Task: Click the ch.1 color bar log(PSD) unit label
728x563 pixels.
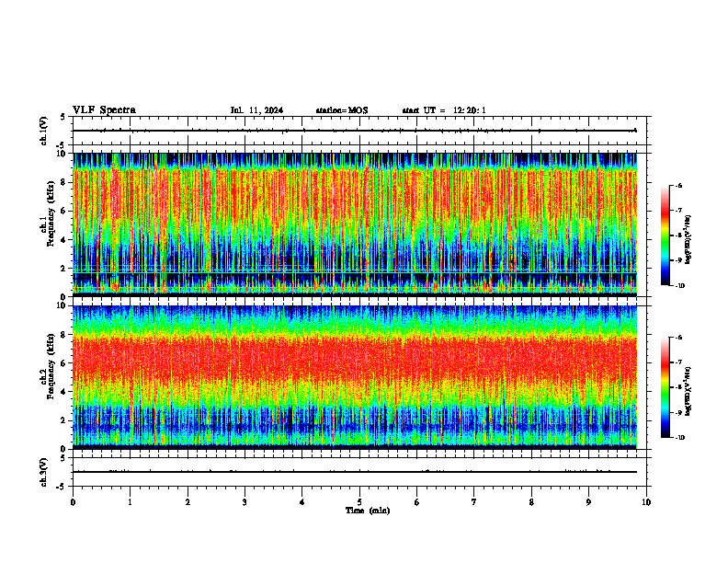Action: pos(688,240)
